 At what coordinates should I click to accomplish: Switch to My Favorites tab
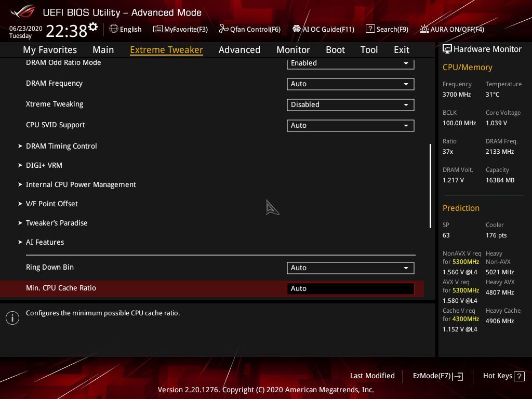50,50
